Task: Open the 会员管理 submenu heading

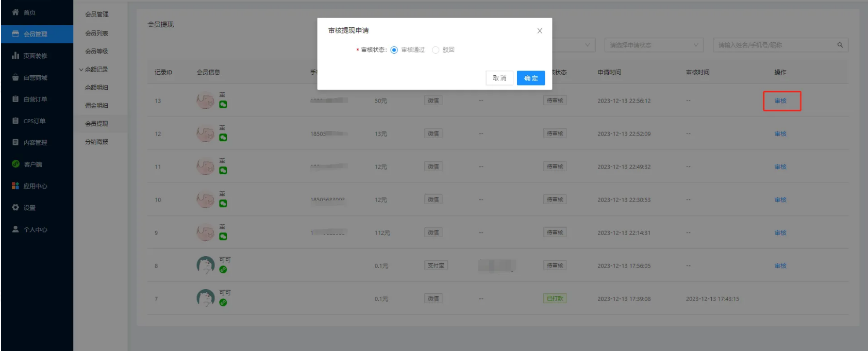Action: 96,14
